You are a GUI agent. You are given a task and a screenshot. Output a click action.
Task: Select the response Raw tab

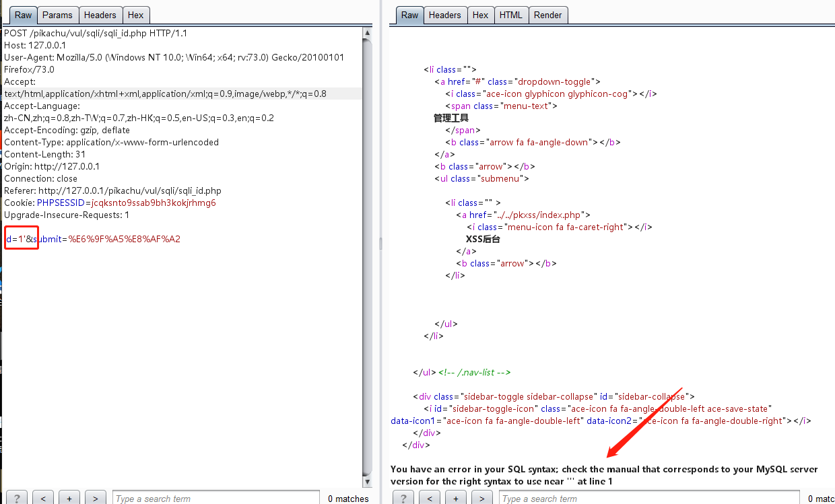(409, 15)
